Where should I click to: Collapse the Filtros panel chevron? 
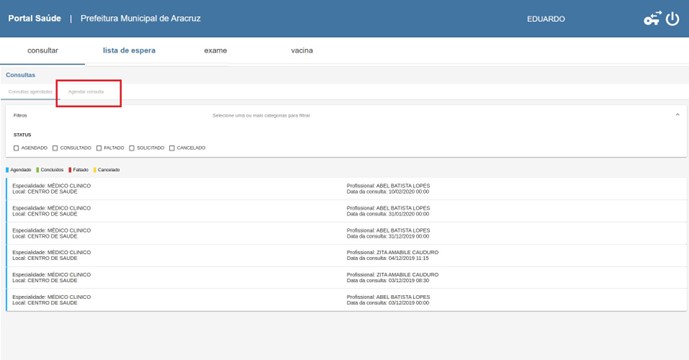coord(677,115)
